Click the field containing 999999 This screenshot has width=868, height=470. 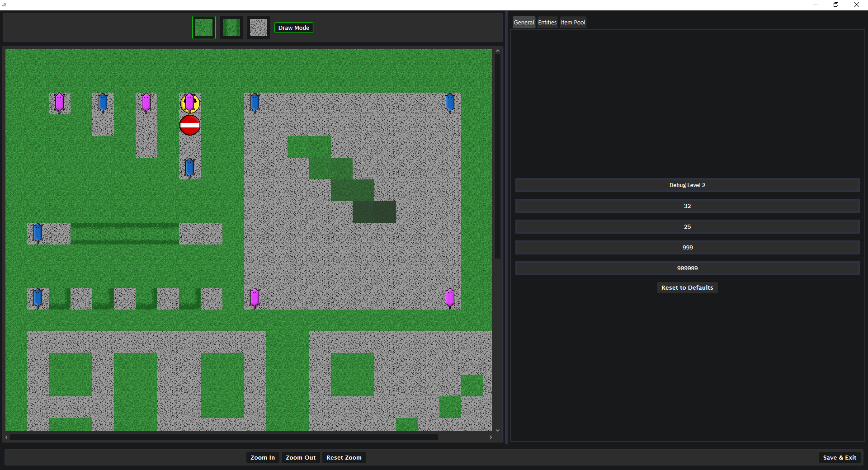pos(687,268)
